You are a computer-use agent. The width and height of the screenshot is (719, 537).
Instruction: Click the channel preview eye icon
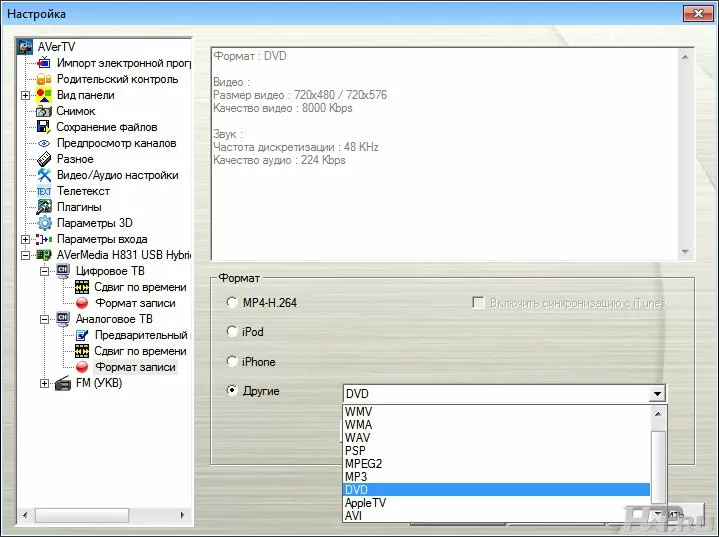pyautogui.click(x=44, y=143)
